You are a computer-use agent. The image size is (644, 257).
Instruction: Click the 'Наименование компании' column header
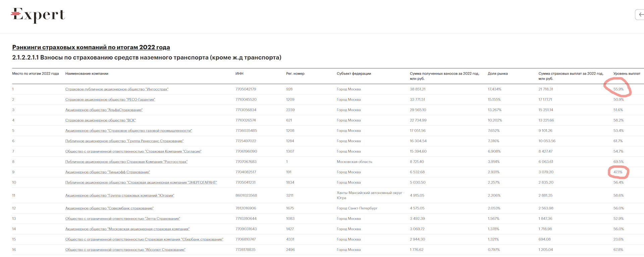[x=87, y=74]
